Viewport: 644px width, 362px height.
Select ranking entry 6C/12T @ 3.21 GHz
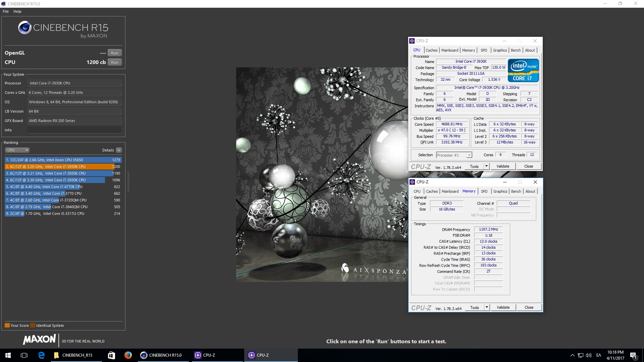[x=63, y=173]
